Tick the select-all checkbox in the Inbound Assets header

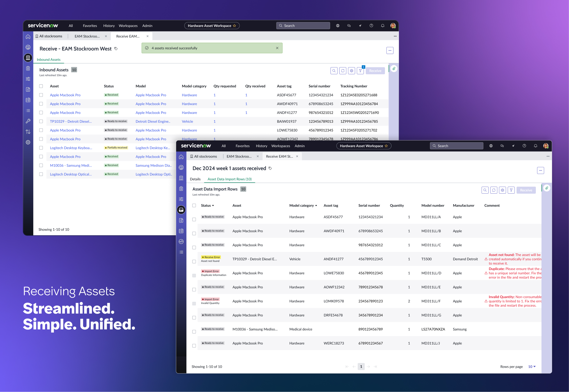[x=41, y=86]
